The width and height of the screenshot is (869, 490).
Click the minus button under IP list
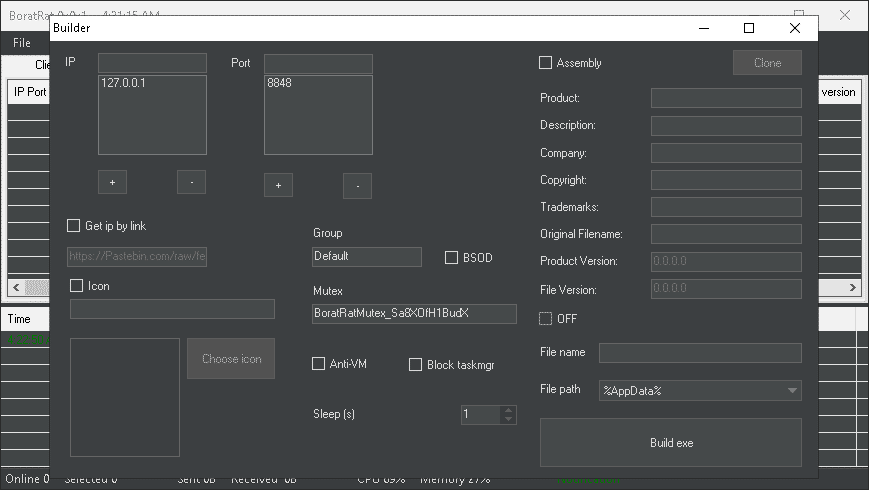tap(191, 182)
